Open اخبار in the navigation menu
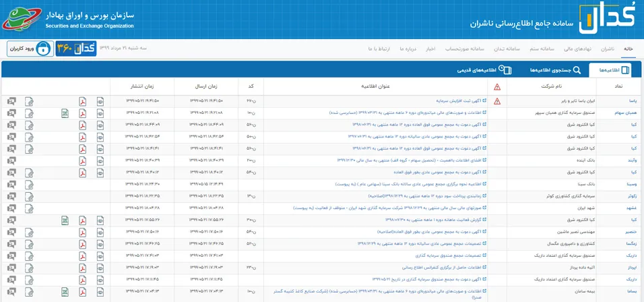Screen dimensions: 644x302 [429, 49]
